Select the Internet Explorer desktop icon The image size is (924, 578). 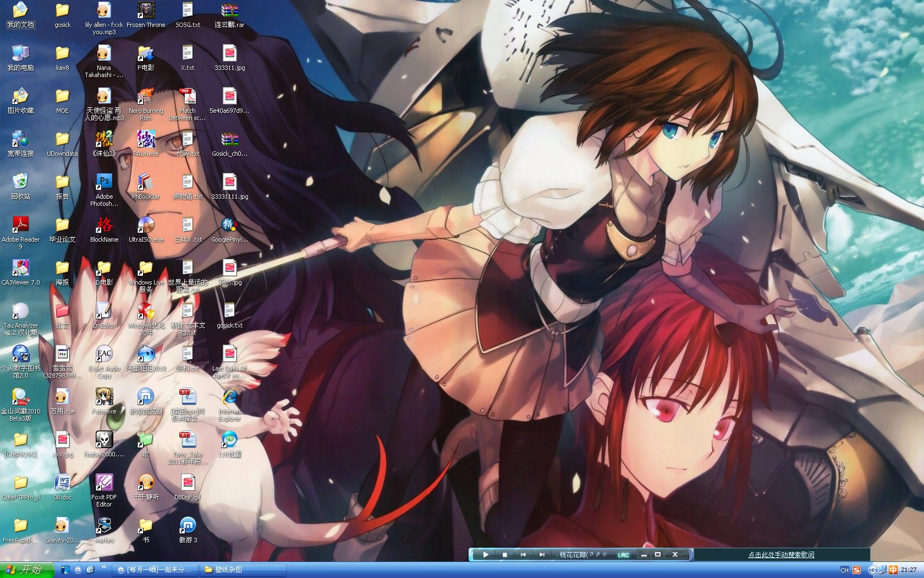click(x=229, y=404)
